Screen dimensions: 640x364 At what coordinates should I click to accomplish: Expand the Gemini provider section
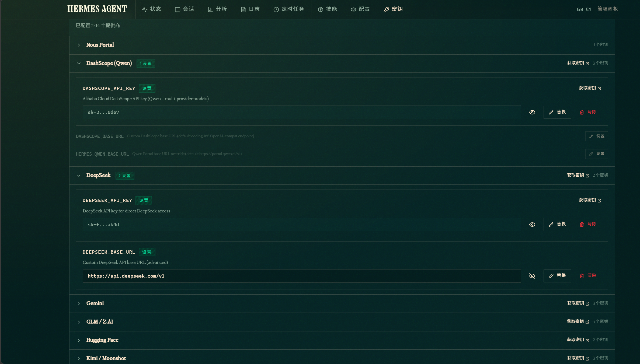click(x=342, y=303)
